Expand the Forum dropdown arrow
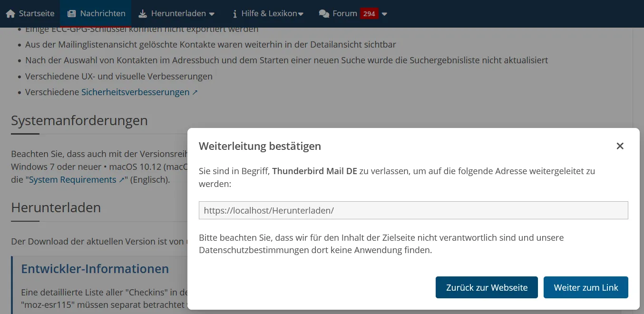 tap(384, 14)
